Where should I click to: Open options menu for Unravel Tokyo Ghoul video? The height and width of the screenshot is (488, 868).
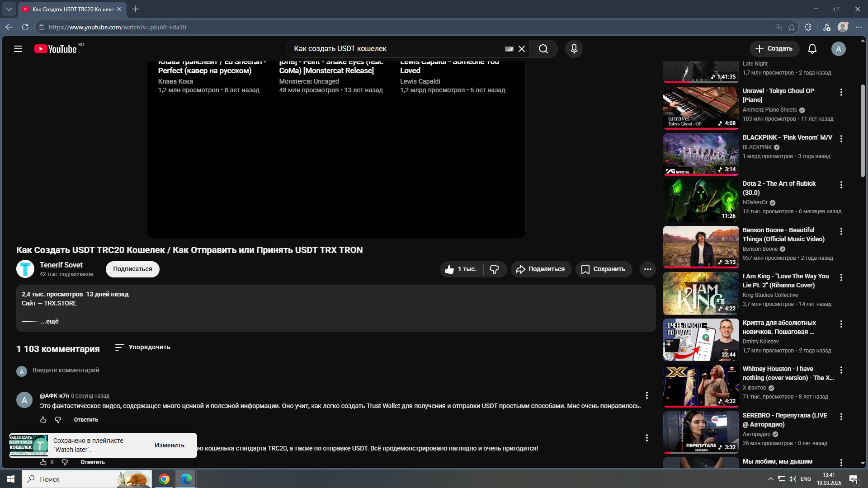[x=841, y=92]
